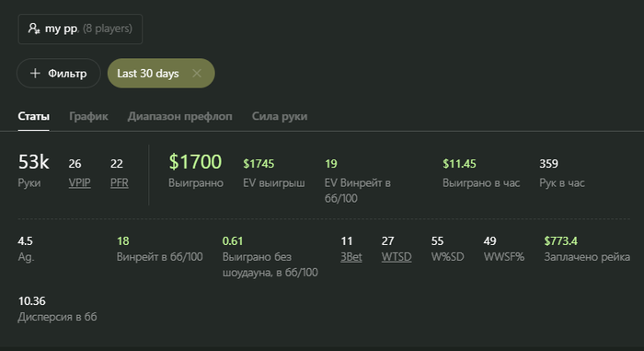Open the 3Bet stat link

[351, 257]
